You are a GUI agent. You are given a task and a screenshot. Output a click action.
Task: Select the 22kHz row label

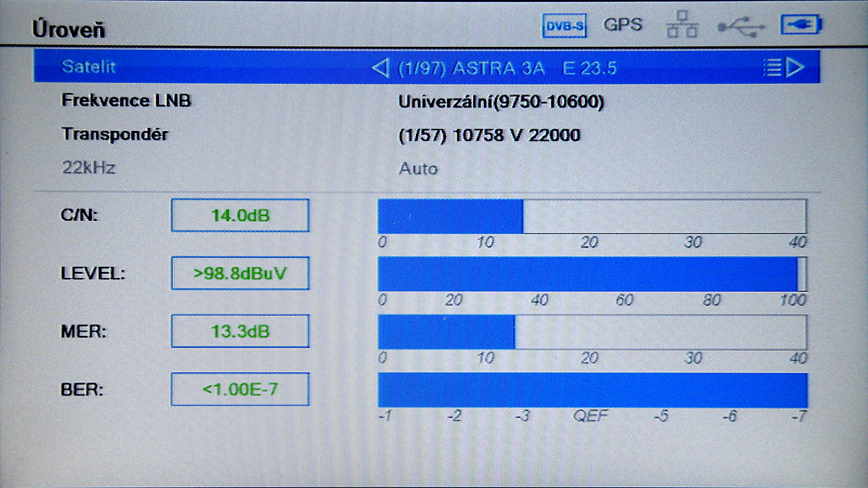pyautogui.click(x=88, y=168)
